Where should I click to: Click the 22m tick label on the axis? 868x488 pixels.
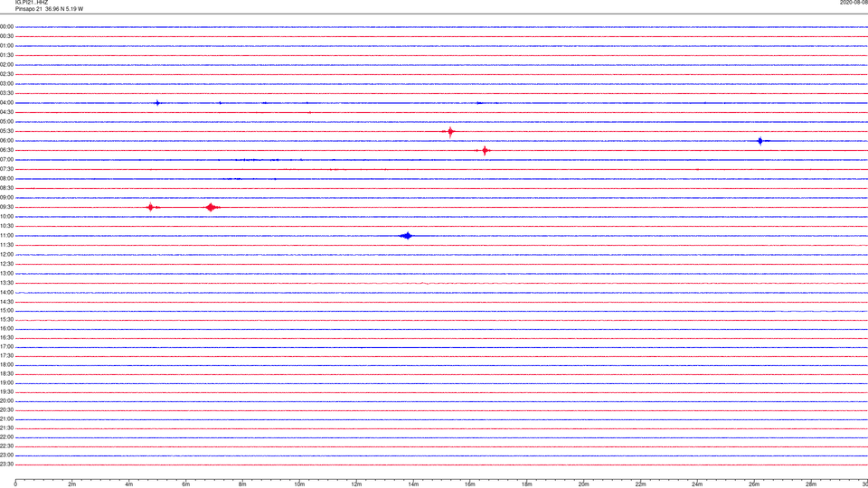(x=640, y=484)
